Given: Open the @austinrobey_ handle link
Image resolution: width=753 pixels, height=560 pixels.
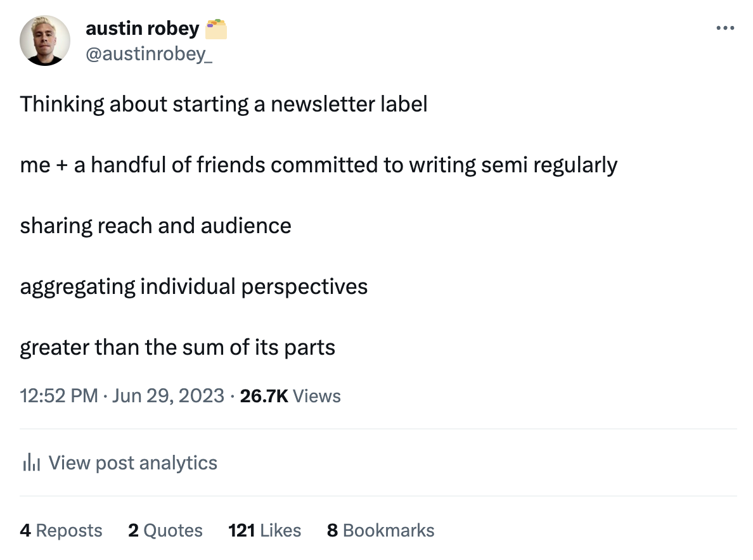Looking at the screenshot, I should 149,54.
